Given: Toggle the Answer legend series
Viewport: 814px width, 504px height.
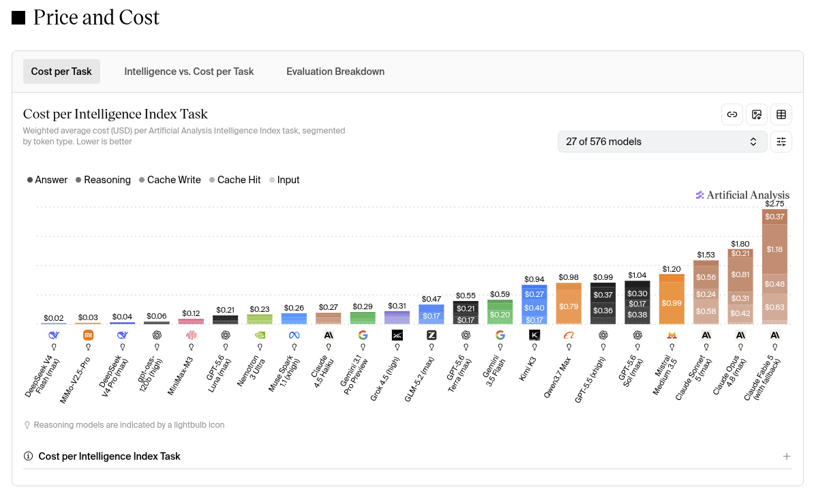Looking at the screenshot, I should 47,180.
